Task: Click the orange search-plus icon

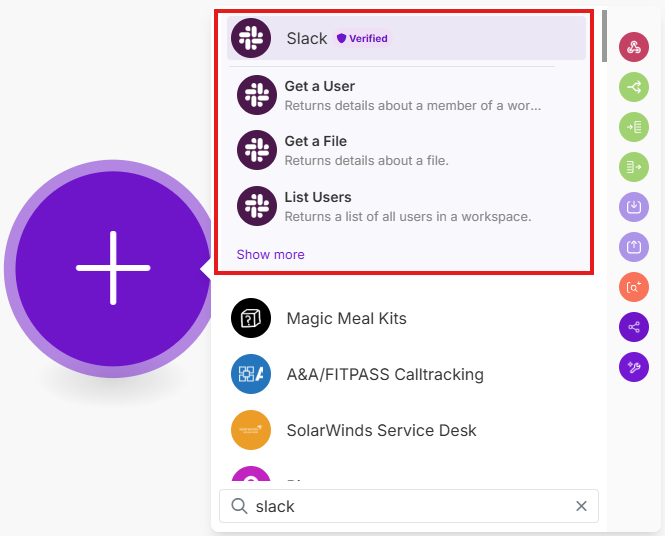Action: coord(634,287)
